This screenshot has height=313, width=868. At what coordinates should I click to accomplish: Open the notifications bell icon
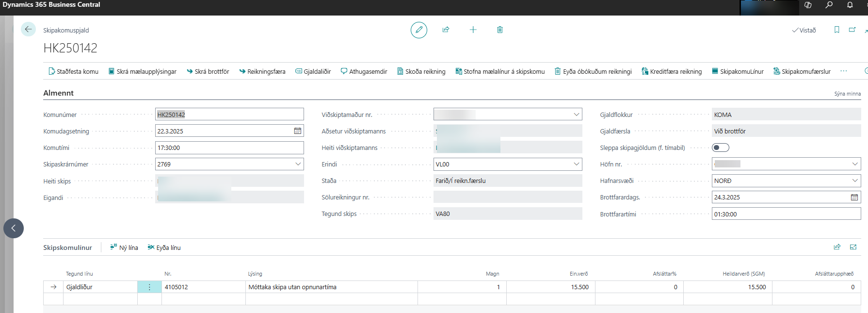point(850,5)
